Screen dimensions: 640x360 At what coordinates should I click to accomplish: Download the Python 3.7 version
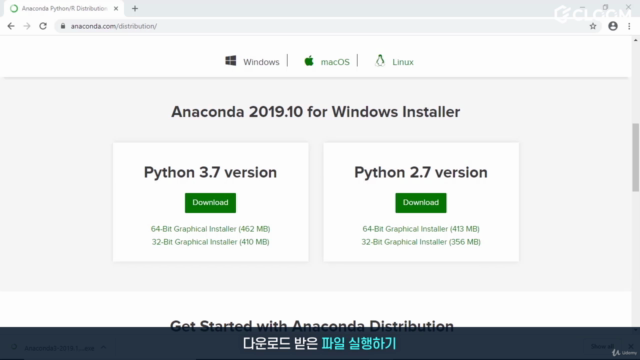[210, 203]
